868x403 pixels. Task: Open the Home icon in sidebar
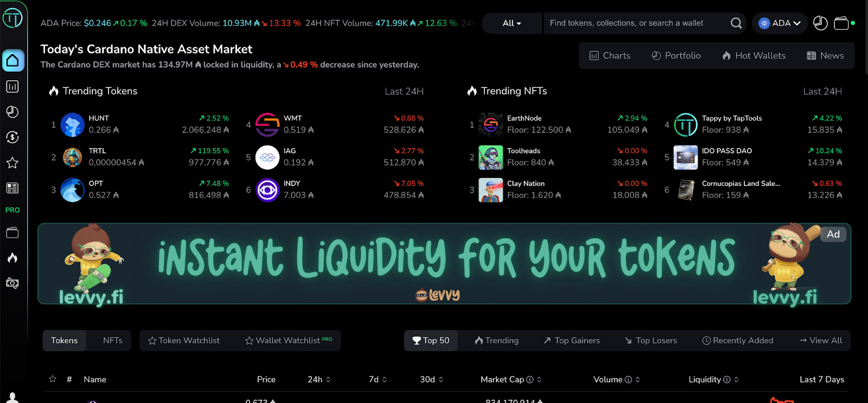click(12, 60)
